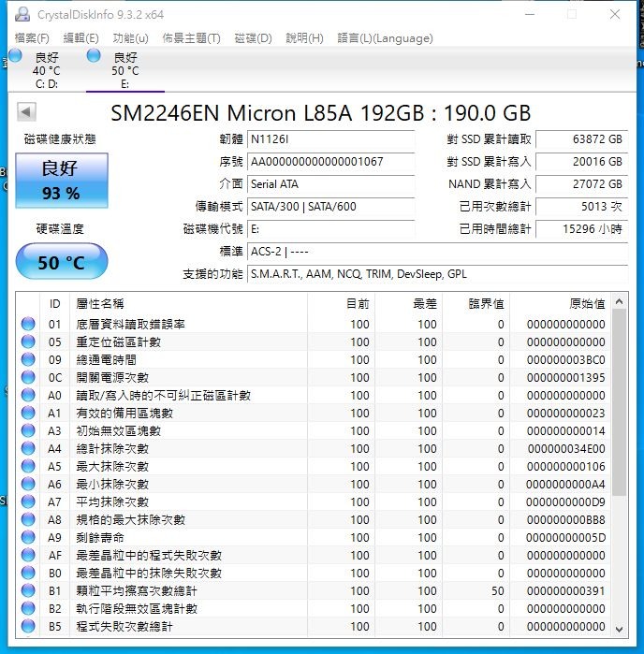Open the 編輯(E) menu
The image size is (644, 654).
pyautogui.click(x=81, y=38)
